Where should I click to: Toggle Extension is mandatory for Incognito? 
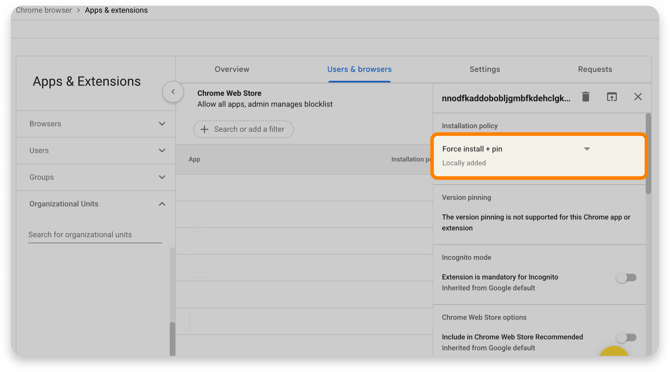pos(626,278)
